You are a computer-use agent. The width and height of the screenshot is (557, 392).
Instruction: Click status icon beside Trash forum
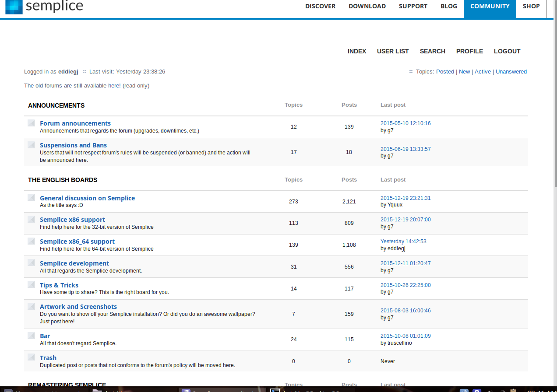click(31, 357)
